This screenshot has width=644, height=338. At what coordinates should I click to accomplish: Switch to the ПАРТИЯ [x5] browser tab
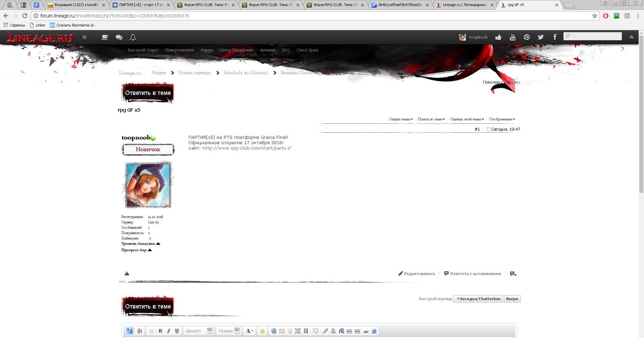coord(141,5)
